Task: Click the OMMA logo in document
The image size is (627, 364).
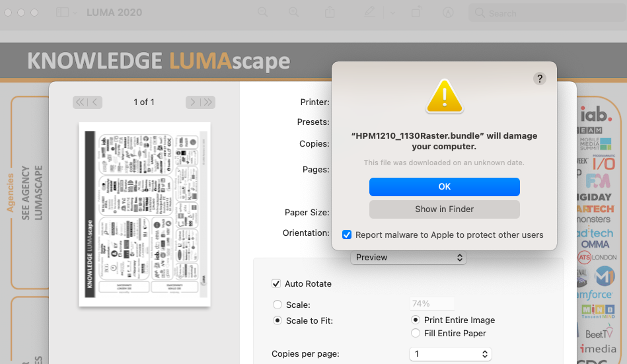Action: coord(595,244)
